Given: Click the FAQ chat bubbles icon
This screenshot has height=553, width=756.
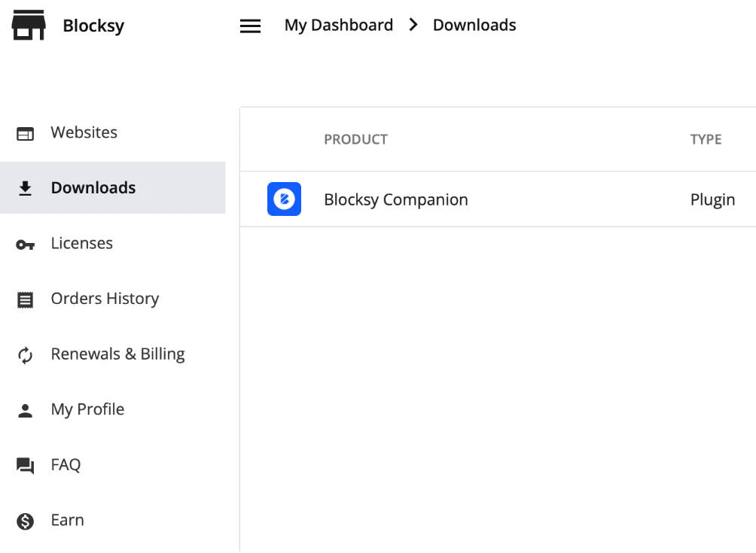Looking at the screenshot, I should (x=25, y=466).
